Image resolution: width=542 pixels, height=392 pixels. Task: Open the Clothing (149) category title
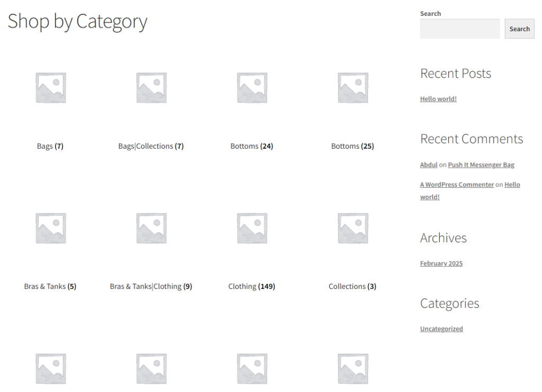coord(252,286)
